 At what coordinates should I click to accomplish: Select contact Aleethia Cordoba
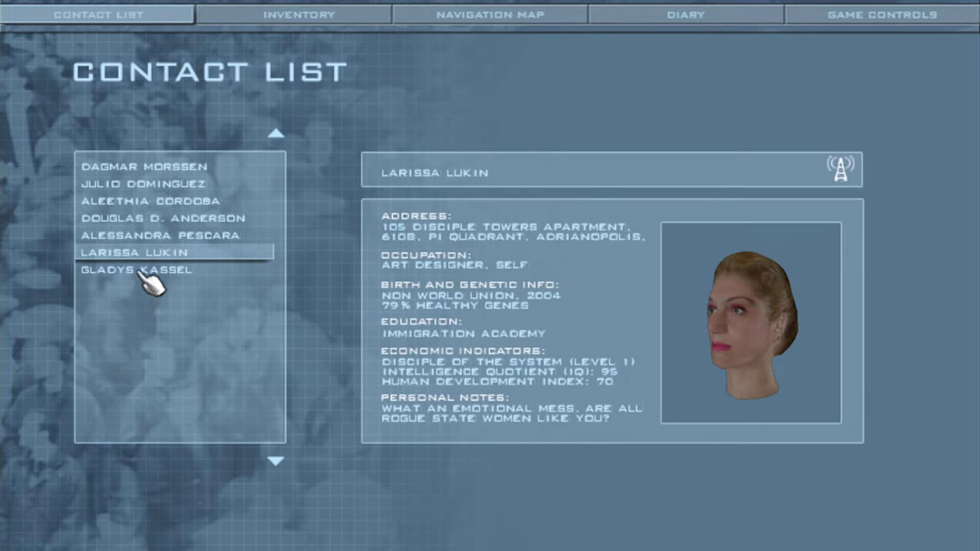(x=151, y=201)
